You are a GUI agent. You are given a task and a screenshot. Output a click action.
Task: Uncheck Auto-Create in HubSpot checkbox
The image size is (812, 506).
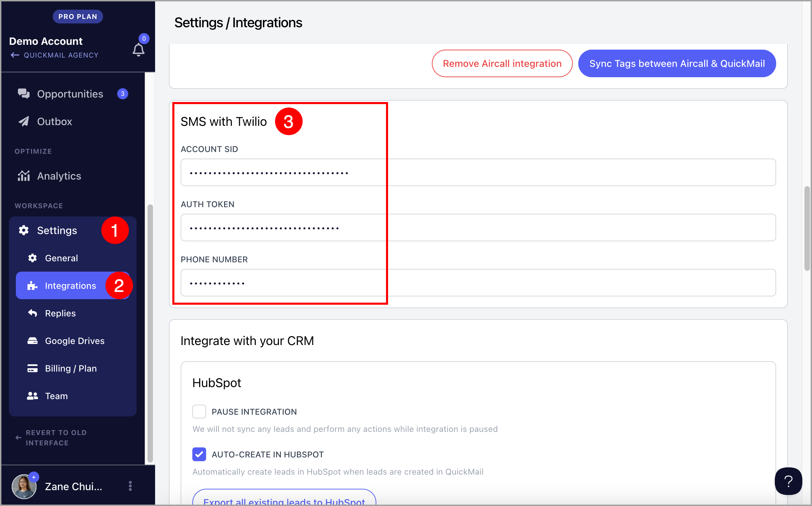tap(199, 454)
